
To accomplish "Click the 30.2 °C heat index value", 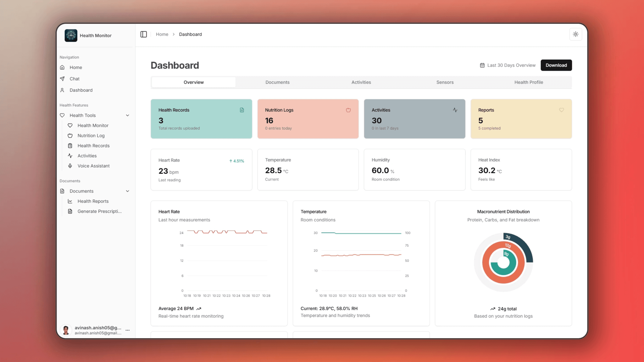I will 490,171.
